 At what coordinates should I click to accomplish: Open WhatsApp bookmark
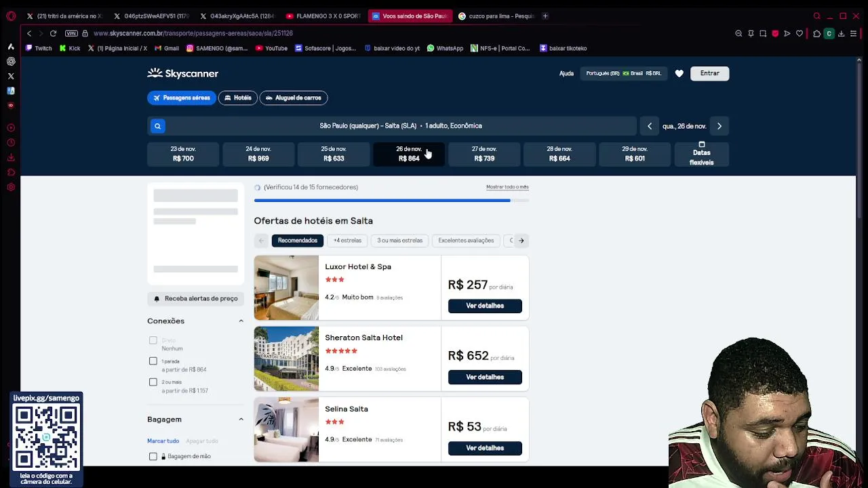445,48
